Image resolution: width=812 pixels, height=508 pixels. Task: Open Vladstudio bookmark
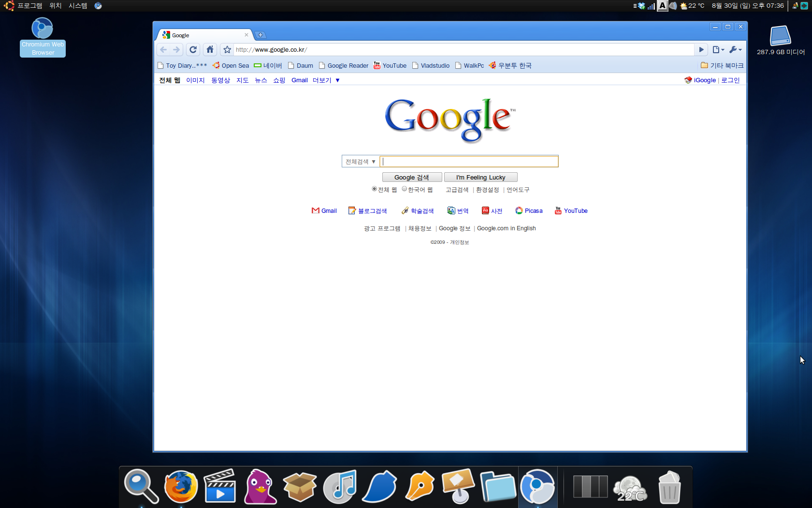point(431,66)
